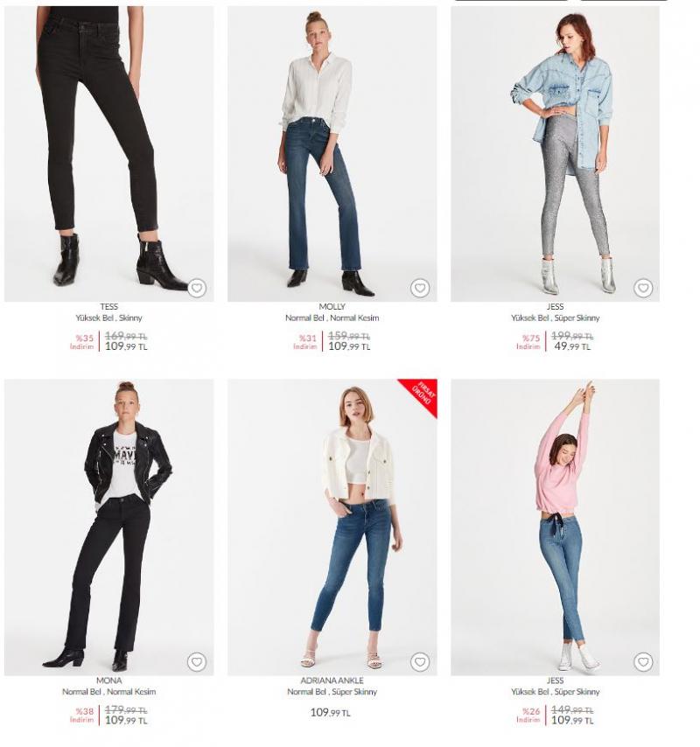This screenshot has height=747, width=700.
Task: Favorite the JESS jeans with pink sweater
Action: pos(643,662)
